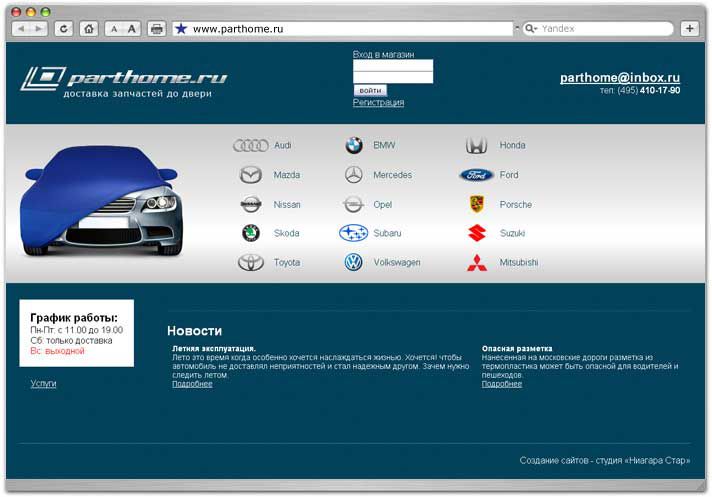This screenshot has height=497, width=712.
Task: Click the phone number 410-17-90
Action: coord(660,90)
